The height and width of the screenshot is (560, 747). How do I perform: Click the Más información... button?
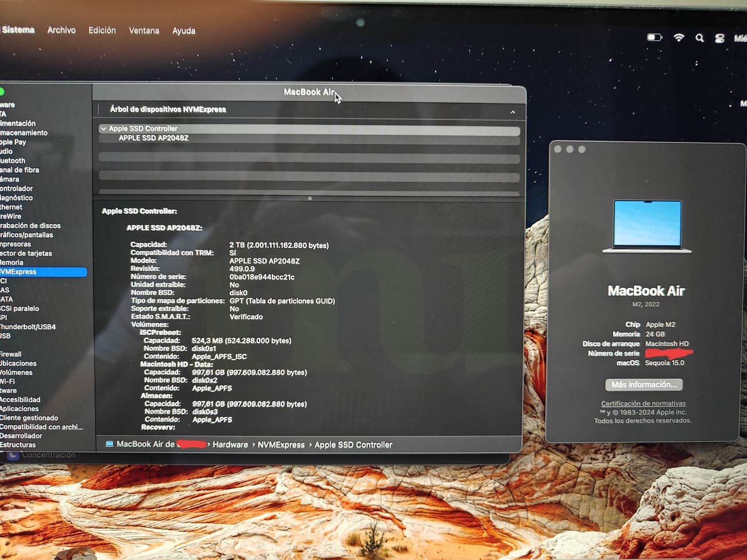pyautogui.click(x=644, y=385)
